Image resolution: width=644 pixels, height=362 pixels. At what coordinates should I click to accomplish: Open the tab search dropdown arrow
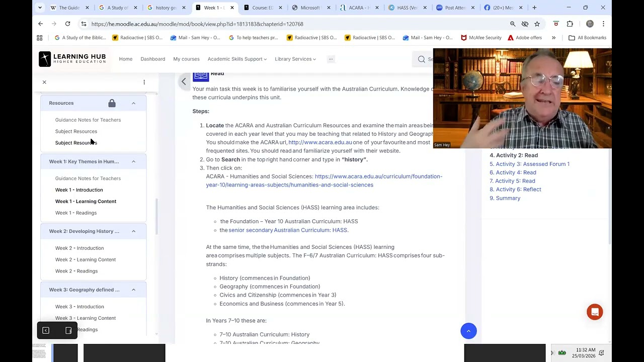40,8
